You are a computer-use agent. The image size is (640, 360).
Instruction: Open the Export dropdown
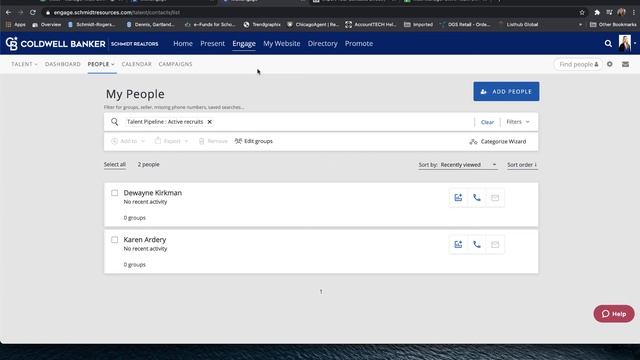pos(171,141)
